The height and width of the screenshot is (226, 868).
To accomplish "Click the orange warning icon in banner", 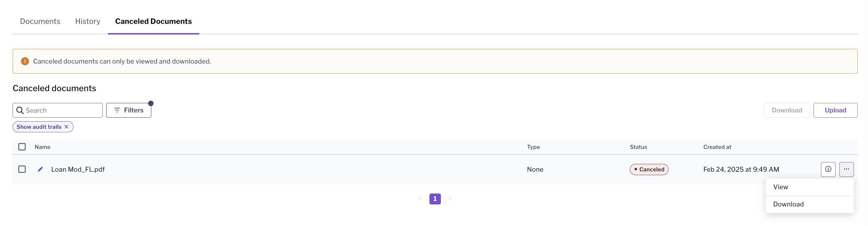I will point(25,61).
